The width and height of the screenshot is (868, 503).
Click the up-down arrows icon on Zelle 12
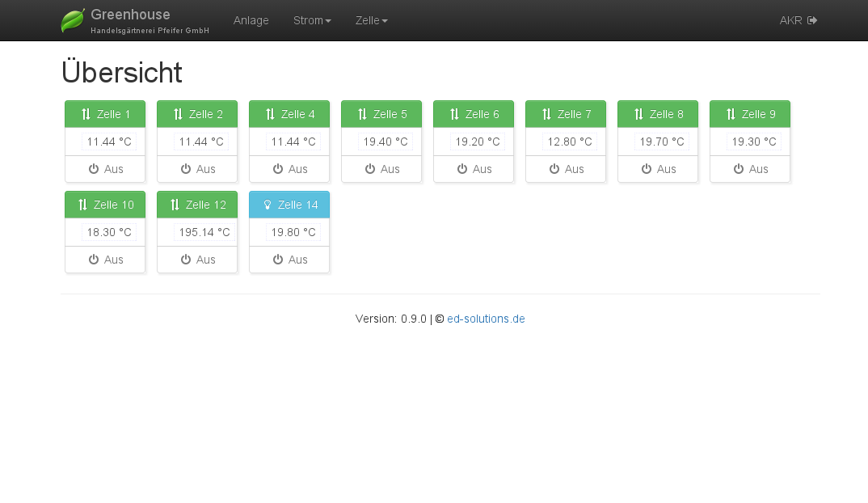coord(175,205)
